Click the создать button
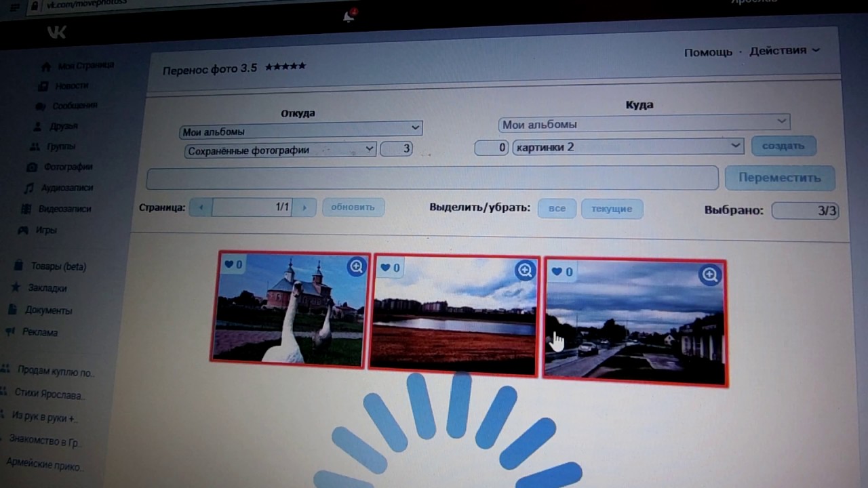Viewport: 868px width, 488px height. point(783,146)
